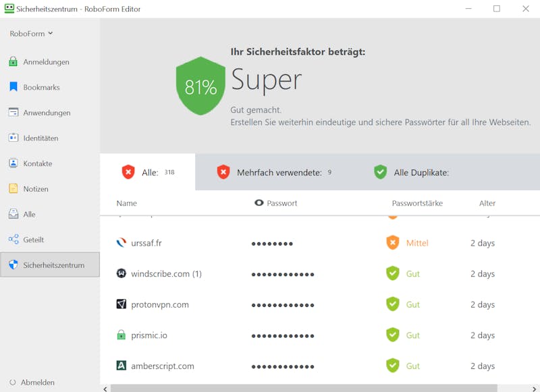540x392 pixels.
Task: Click the Alle inbox icon in sidebar
Action: coord(13,214)
